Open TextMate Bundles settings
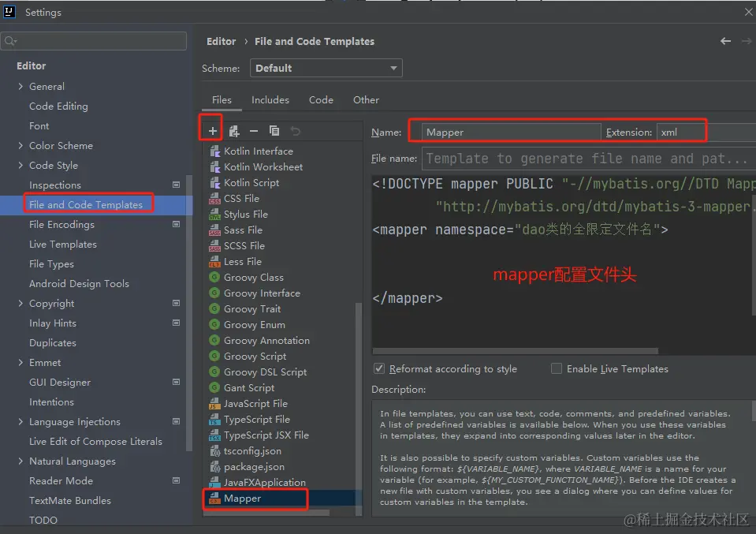This screenshot has height=534, width=756. pyautogui.click(x=70, y=501)
